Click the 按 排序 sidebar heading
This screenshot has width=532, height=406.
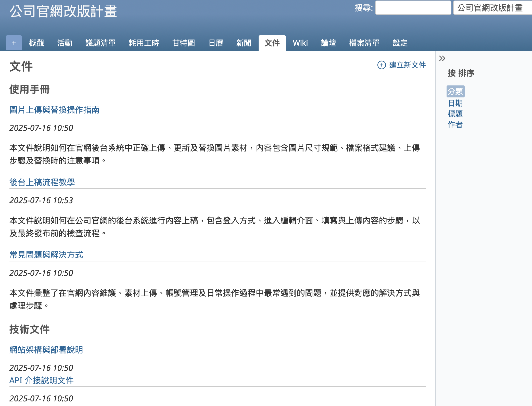tap(461, 73)
